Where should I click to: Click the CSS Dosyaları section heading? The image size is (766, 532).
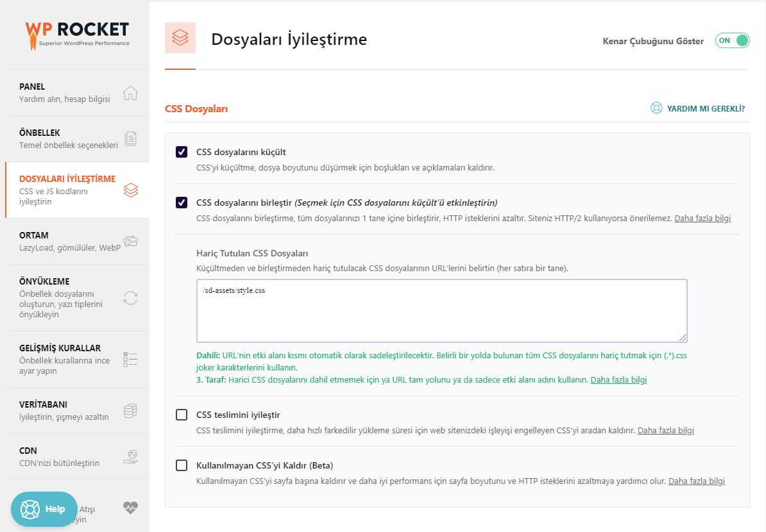coord(196,109)
